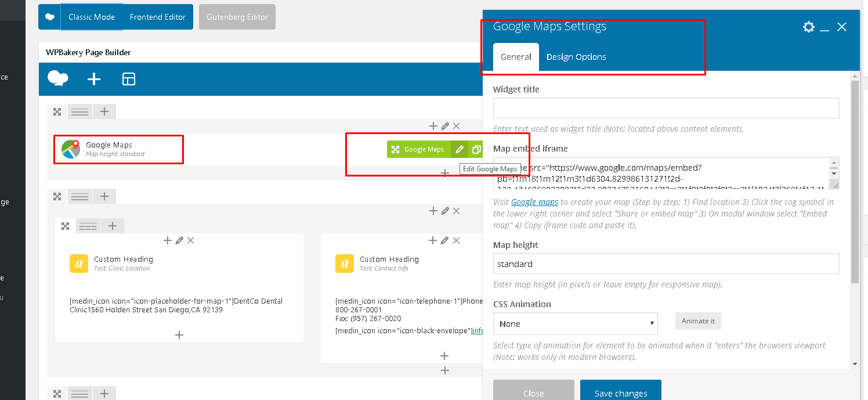This screenshot has width=868, height=400.
Task: Select the General tab
Action: click(x=516, y=57)
